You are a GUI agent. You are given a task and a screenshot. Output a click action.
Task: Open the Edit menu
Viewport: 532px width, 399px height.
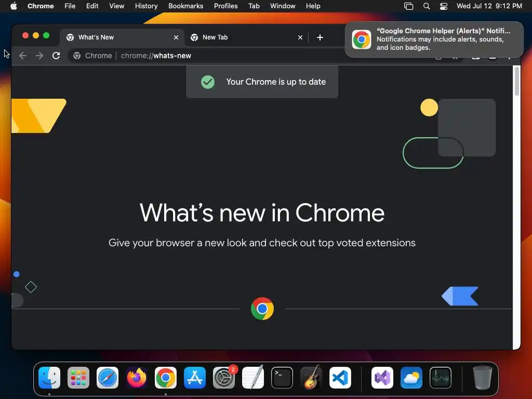(92, 6)
